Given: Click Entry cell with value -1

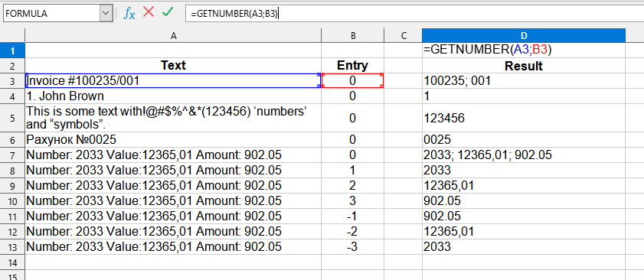Looking at the screenshot, I should click(352, 217).
